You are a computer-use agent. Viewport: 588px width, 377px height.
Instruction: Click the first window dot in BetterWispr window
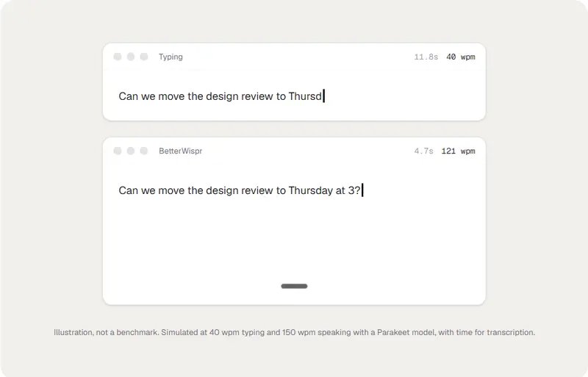click(x=118, y=151)
